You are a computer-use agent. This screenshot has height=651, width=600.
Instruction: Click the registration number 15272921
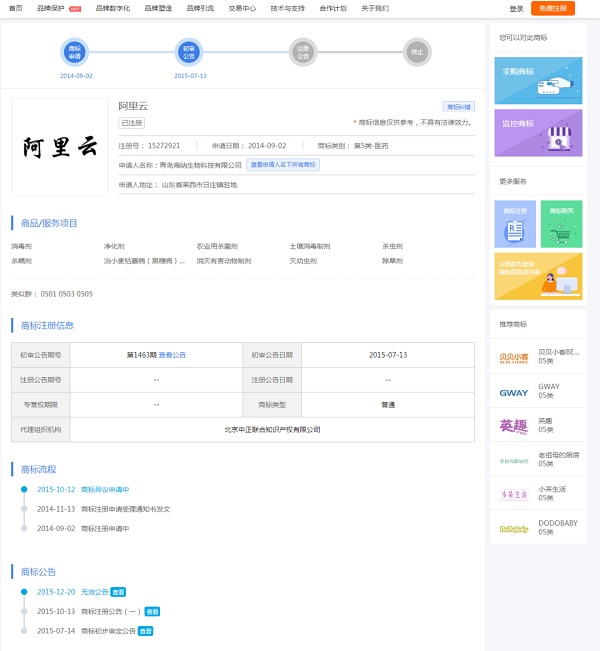coord(164,146)
